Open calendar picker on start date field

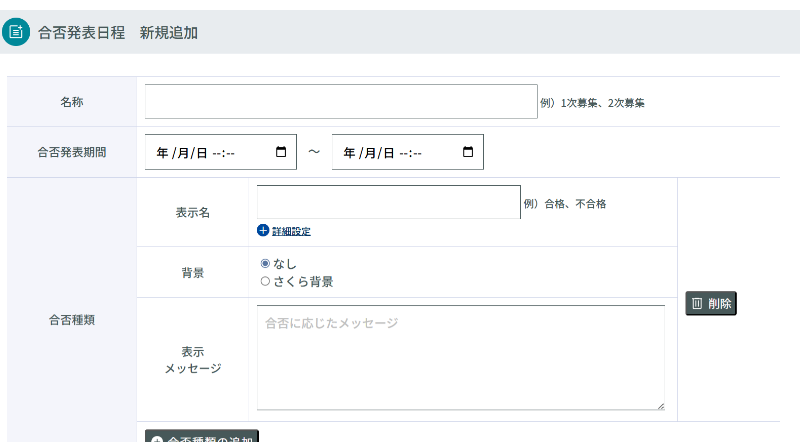coord(281,153)
